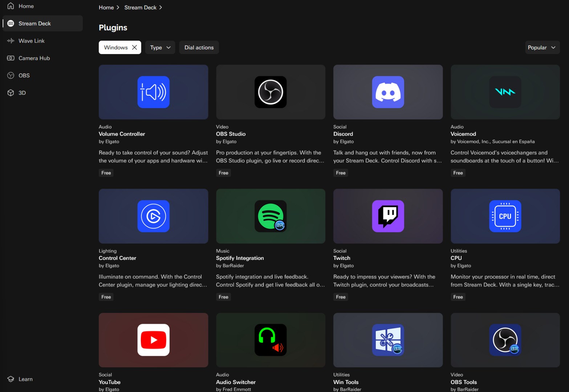This screenshot has height=392, width=569.
Task: Open the Control Center plugin title
Action: click(117, 258)
